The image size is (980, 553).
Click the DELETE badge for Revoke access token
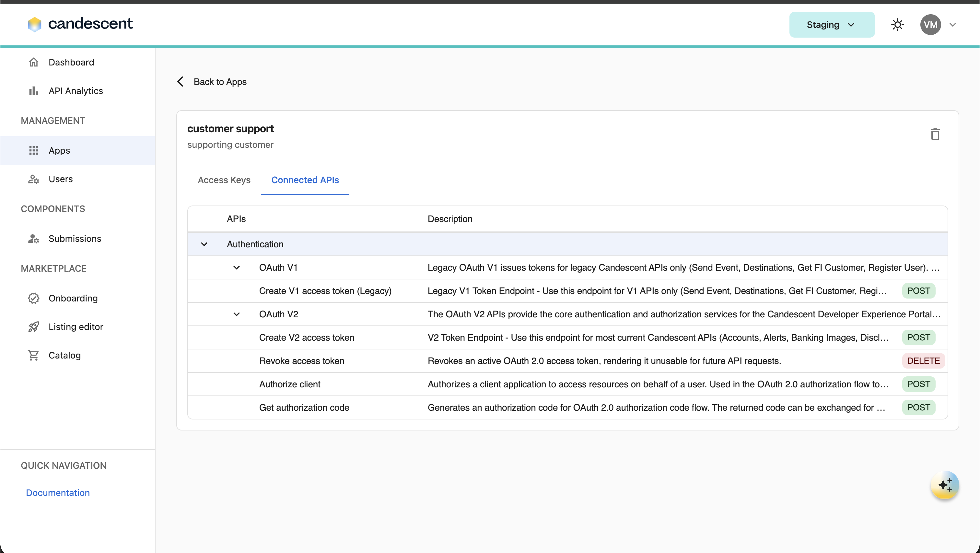923,361
